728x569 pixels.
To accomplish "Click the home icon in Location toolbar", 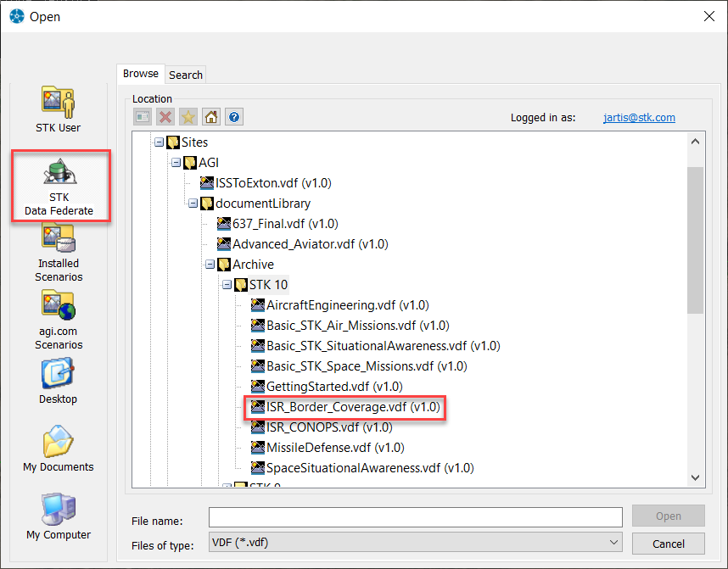I will 211,117.
